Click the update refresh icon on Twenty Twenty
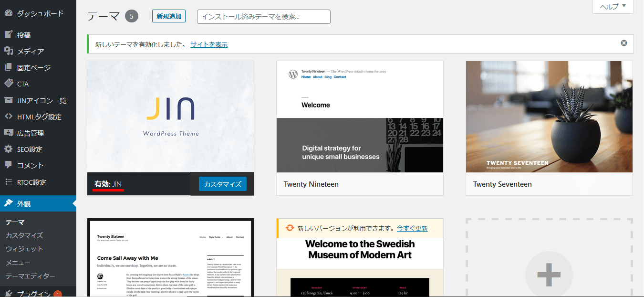Image resolution: width=644 pixels, height=297 pixels. 290,228
